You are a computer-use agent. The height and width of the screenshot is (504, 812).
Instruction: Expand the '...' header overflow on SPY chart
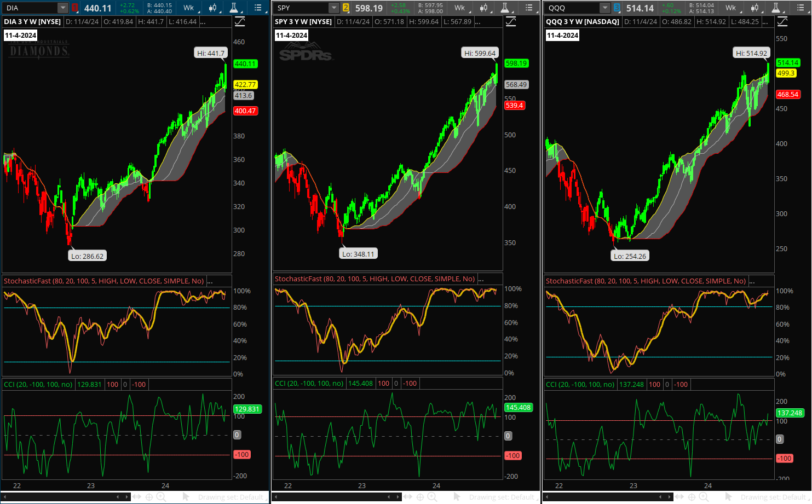pos(477,21)
